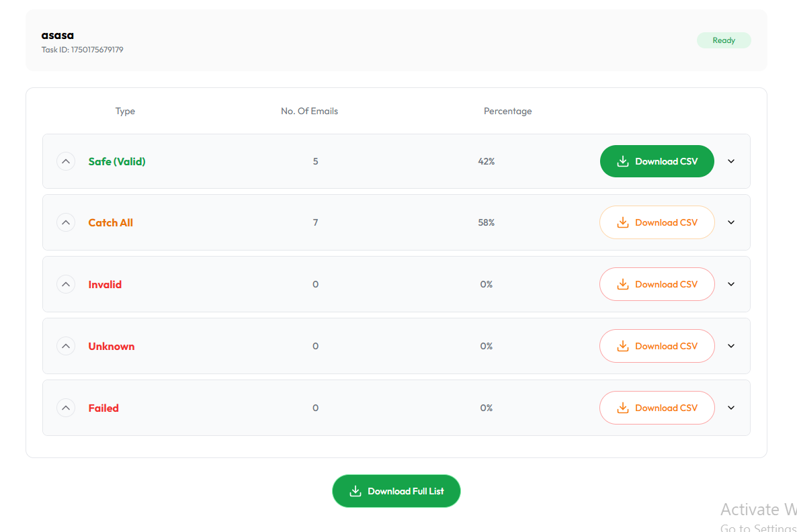
Task: Open dropdown arrow beside Catch All Download CSV
Action: click(731, 222)
